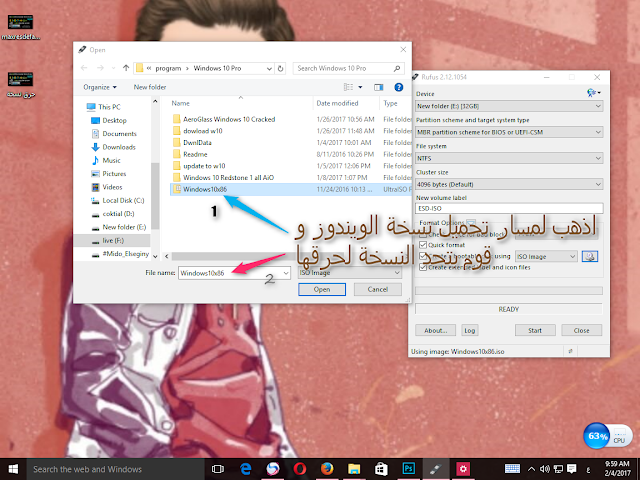
Task: Open Task View on the taskbar
Action: tap(218, 469)
